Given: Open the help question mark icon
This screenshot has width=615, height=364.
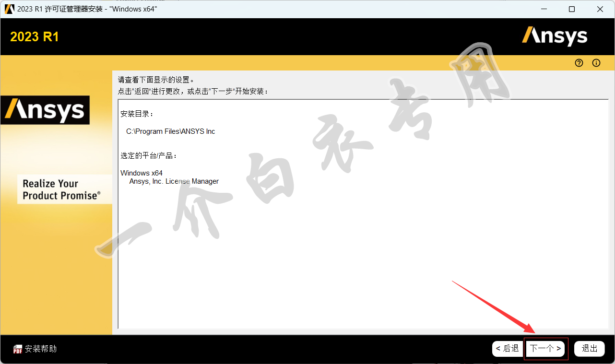Looking at the screenshot, I should 579,63.
